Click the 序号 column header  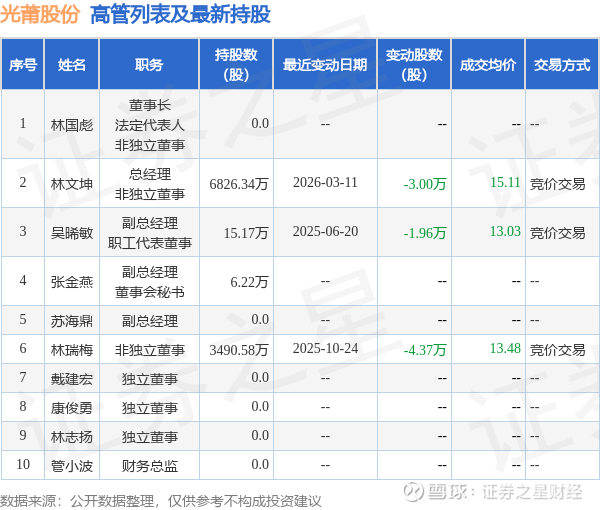coord(23,65)
